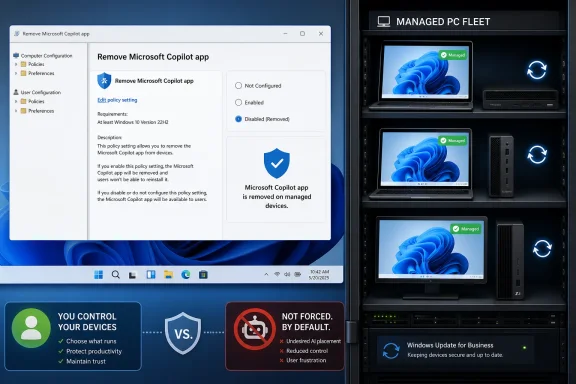Select the Enabled radio option

[238, 103]
